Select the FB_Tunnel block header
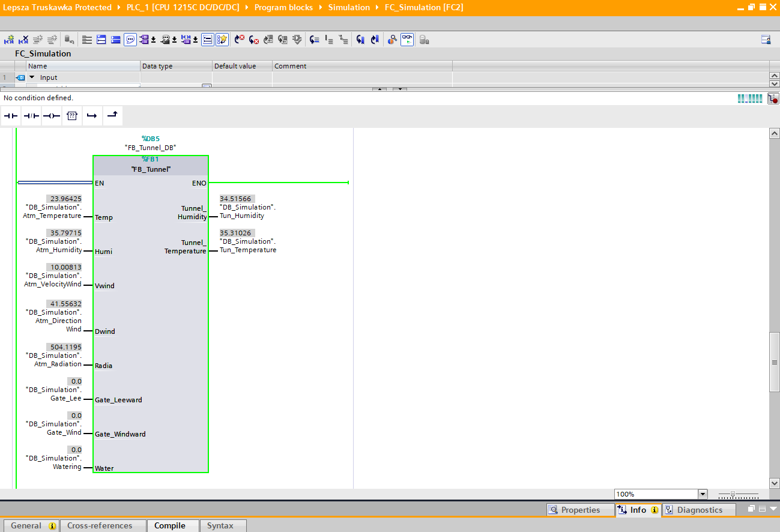Viewport: 780px width, 532px height. [151, 169]
